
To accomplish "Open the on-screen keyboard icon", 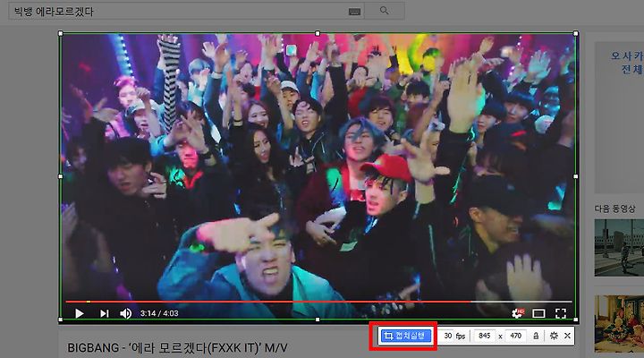I will click(x=354, y=12).
